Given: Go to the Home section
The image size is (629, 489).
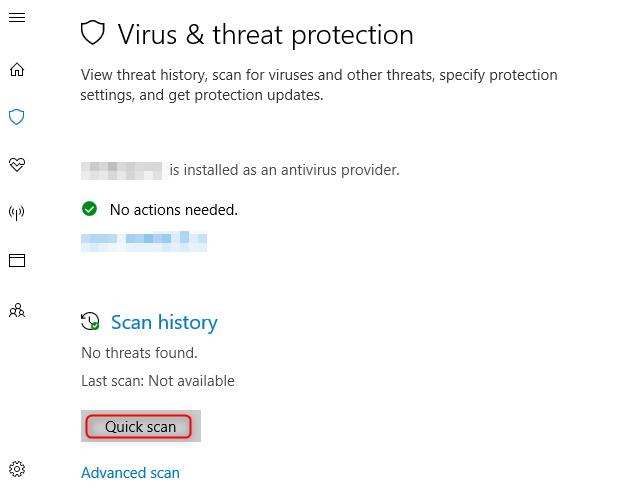Looking at the screenshot, I should pos(16,70).
